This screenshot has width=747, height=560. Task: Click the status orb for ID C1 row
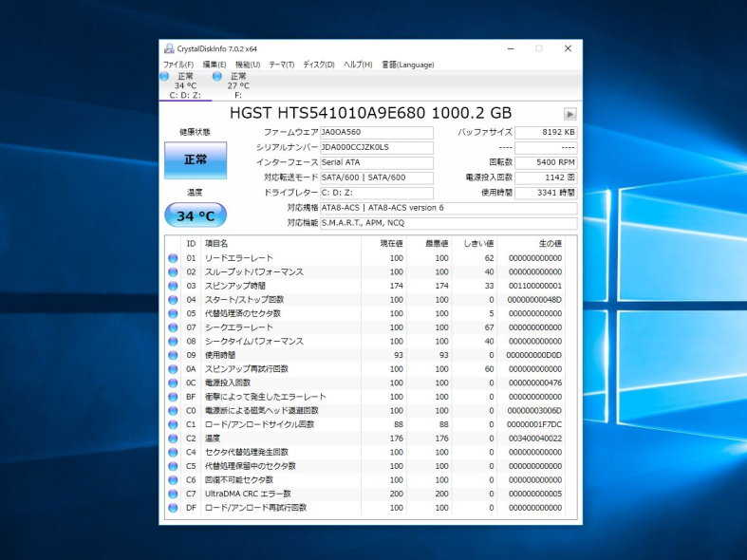coord(173,424)
